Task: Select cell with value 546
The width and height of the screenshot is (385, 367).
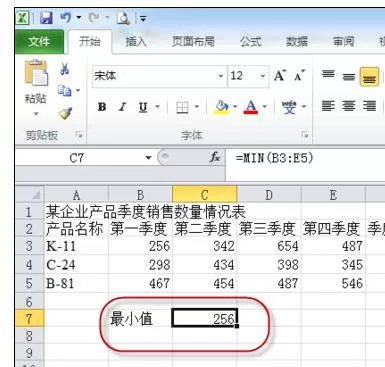Action: tap(333, 284)
